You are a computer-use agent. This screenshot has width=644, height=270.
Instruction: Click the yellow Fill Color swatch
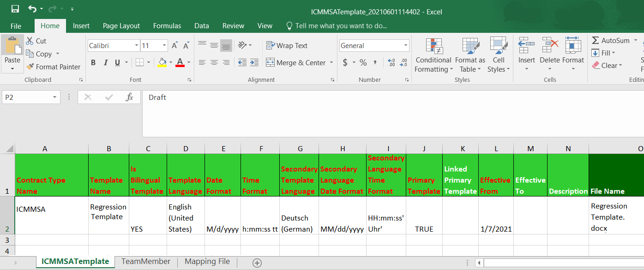coord(162,62)
